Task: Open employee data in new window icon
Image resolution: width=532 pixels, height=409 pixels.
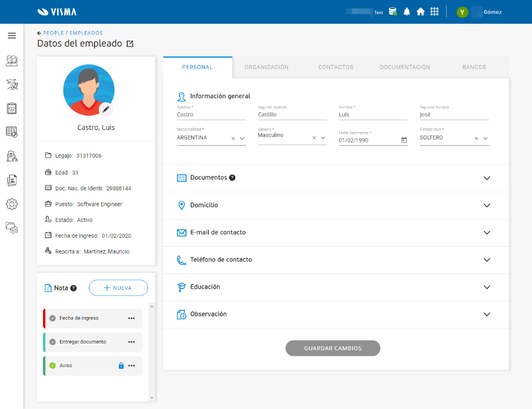Action: 130,43
